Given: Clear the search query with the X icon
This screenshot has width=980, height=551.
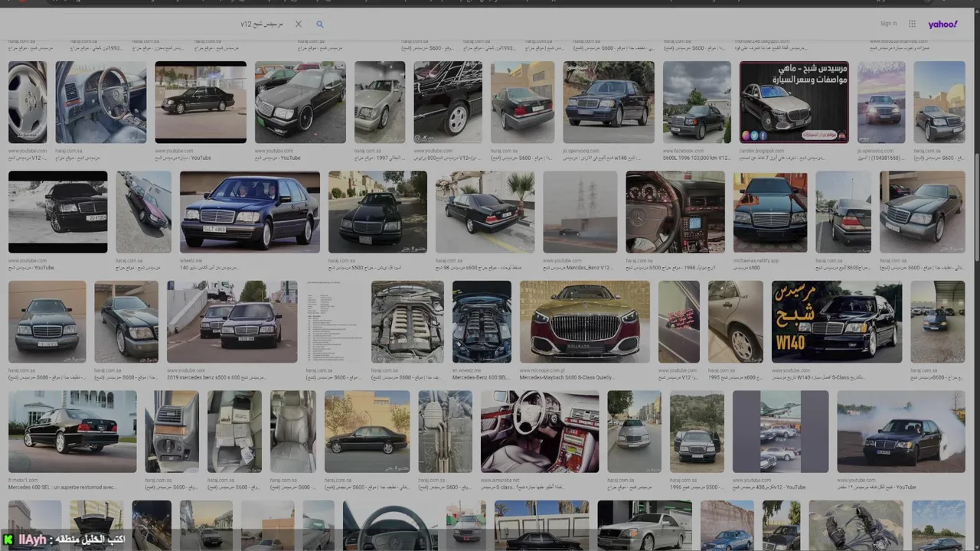Looking at the screenshot, I should [x=299, y=24].
